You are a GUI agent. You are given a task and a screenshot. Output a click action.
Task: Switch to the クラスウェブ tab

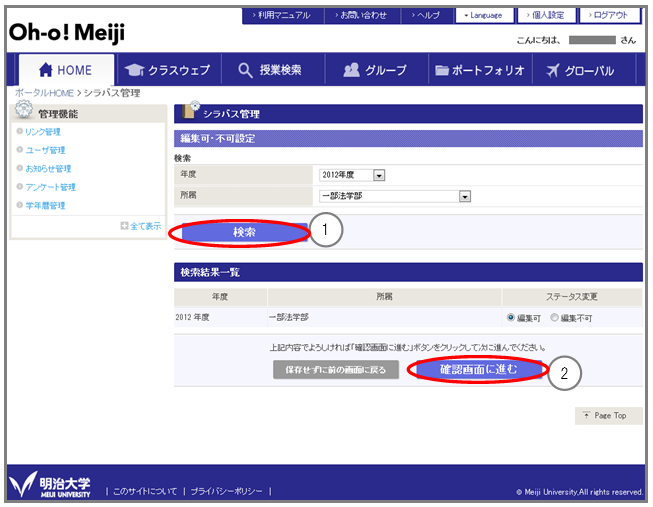click(x=169, y=70)
